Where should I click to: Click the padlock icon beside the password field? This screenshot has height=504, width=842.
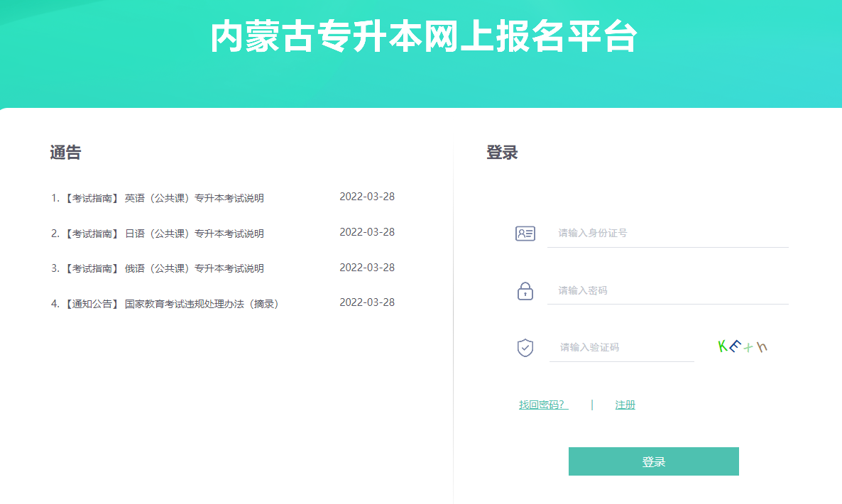point(525,291)
